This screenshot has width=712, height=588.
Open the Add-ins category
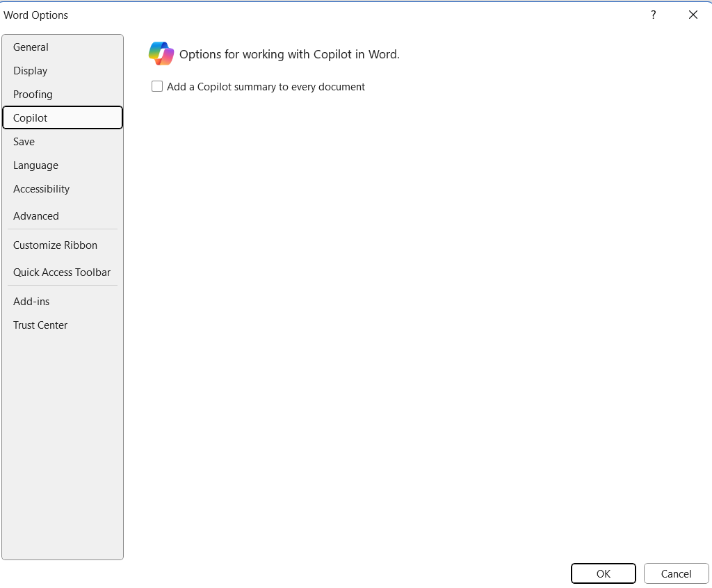[62, 302]
